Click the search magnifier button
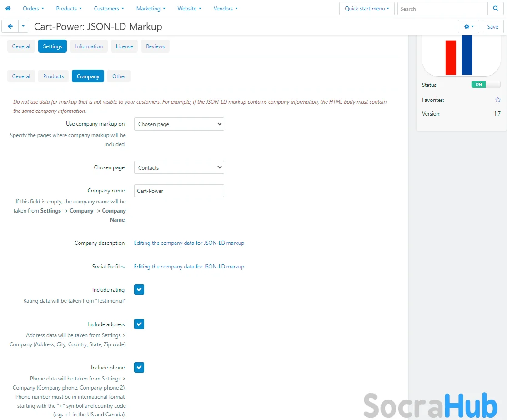Viewport: 507px width, 420px height. 495,9
